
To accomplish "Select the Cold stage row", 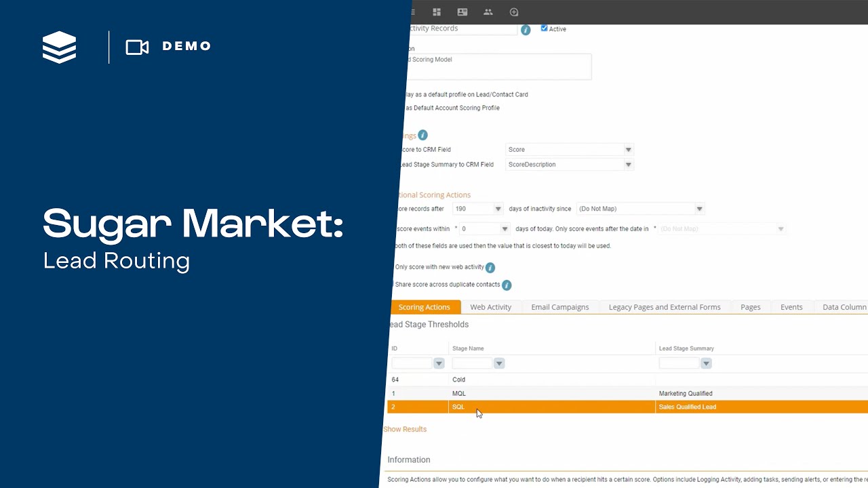I will [x=627, y=380].
